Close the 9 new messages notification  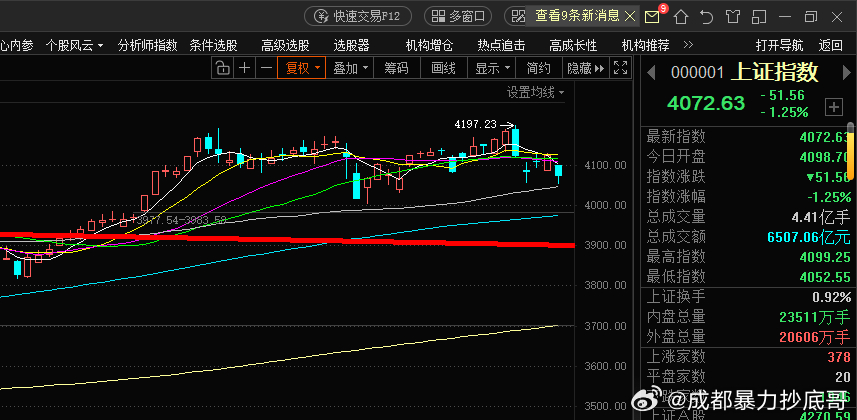pos(630,16)
